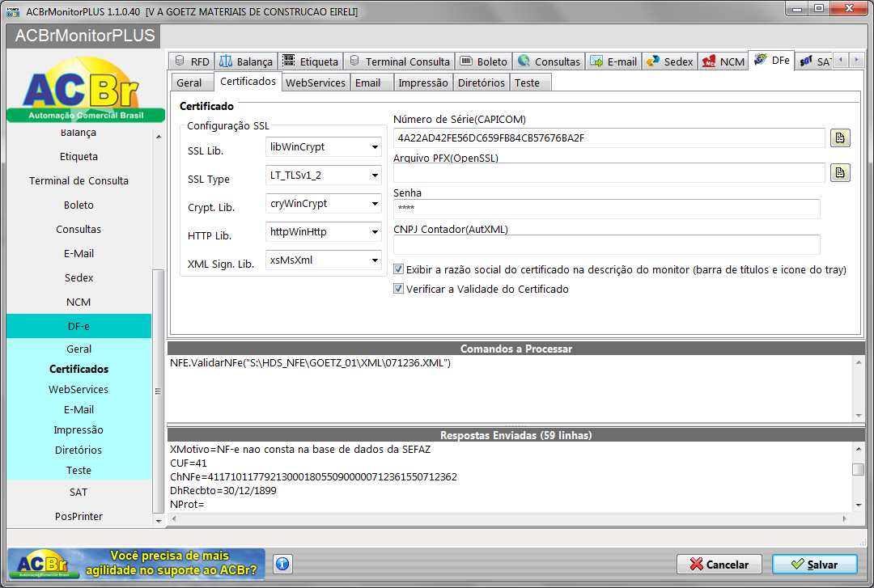Uncheck Verificar a Validade do Certificado
This screenshot has width=874, height=588.
click(398, 289)
